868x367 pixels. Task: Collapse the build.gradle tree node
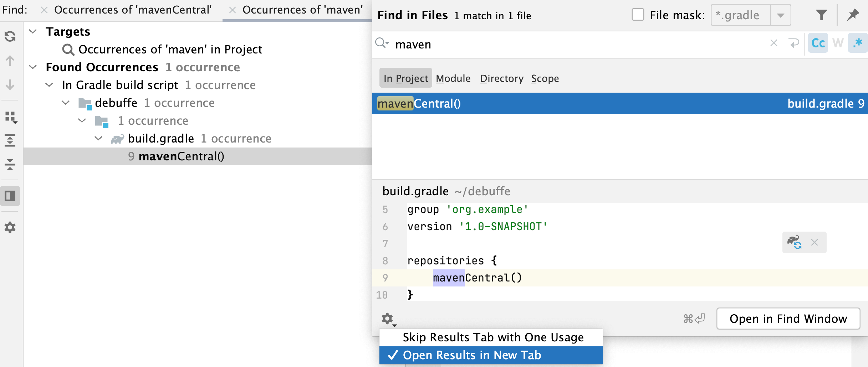point(98,138)
